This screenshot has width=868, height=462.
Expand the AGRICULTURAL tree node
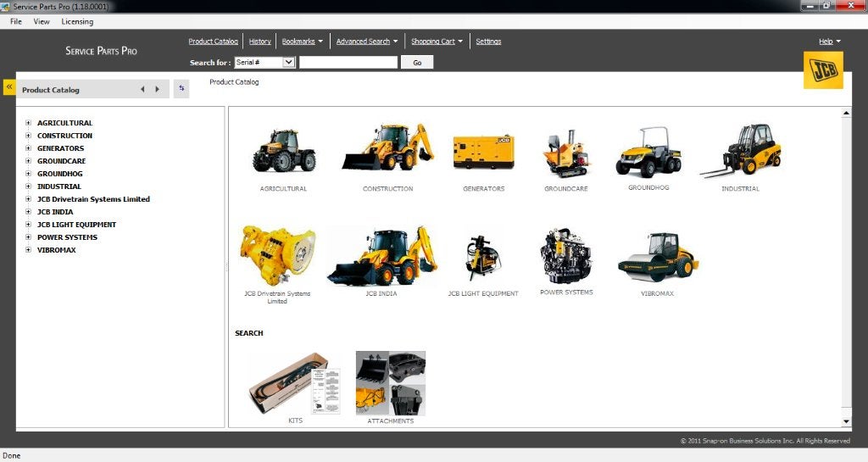tap(28, 123)
